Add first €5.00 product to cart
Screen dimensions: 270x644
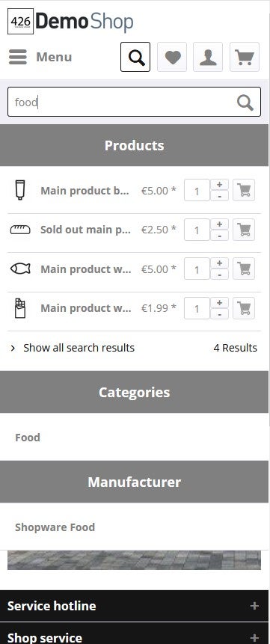244,190
